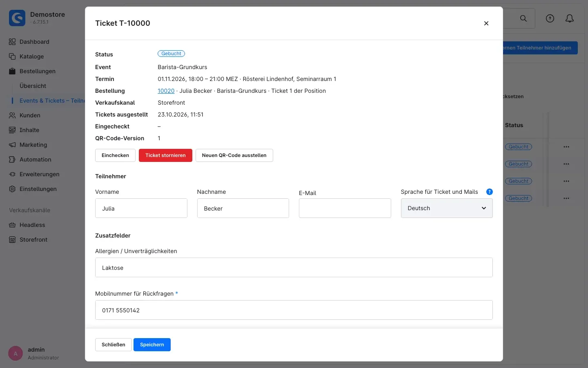
Task: Open Kunden sidebar icon
Action: point(12,115)
